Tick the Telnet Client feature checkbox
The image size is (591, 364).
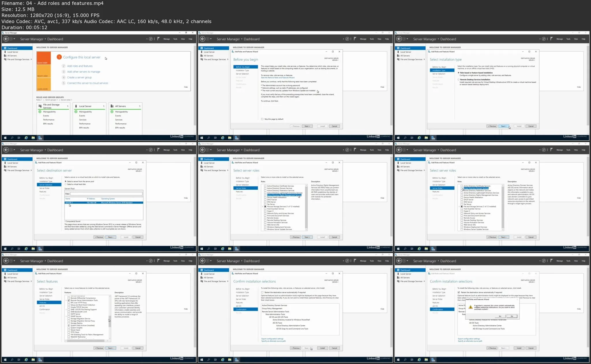pos(69,330)
